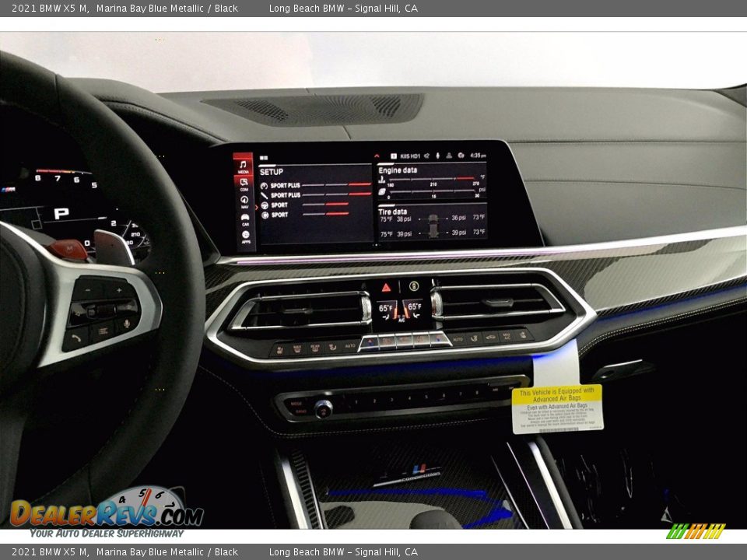The image size is (747, 560).
Task: Select the COM communication icon
Action: [x=244, y=185]
